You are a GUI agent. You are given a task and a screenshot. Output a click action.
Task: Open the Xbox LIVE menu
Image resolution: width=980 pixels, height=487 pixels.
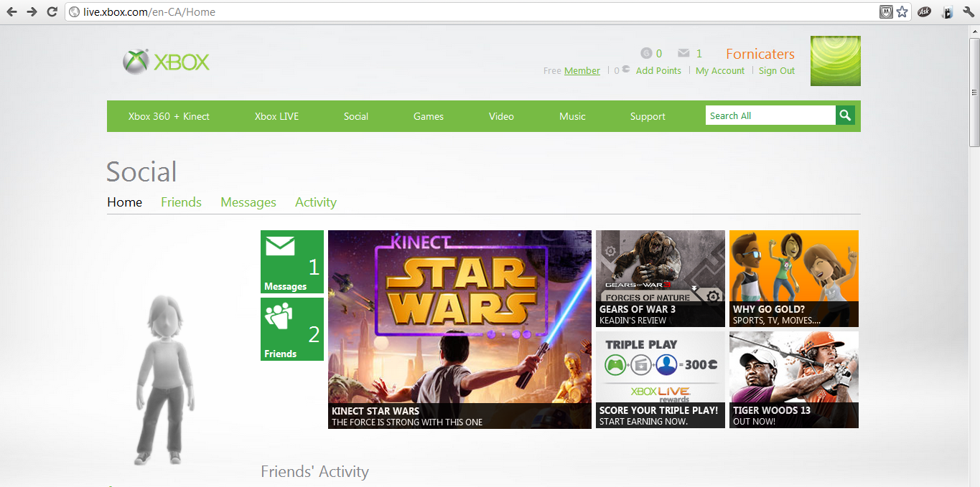tap(276, 116)
